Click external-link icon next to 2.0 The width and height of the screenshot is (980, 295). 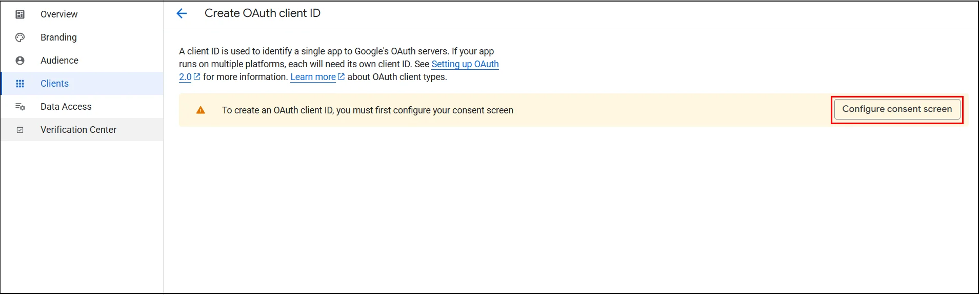(197, 77)
